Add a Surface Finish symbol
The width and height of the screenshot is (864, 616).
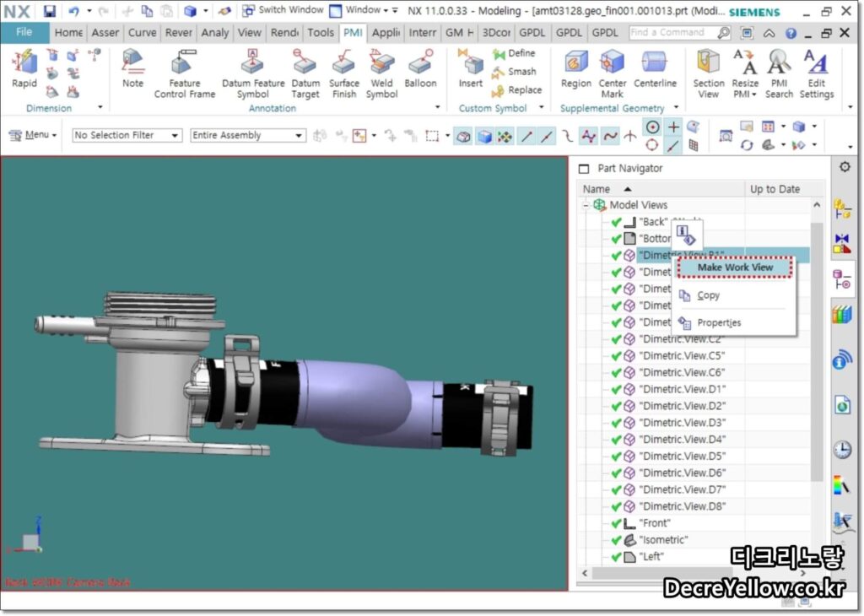coord(344,73)
